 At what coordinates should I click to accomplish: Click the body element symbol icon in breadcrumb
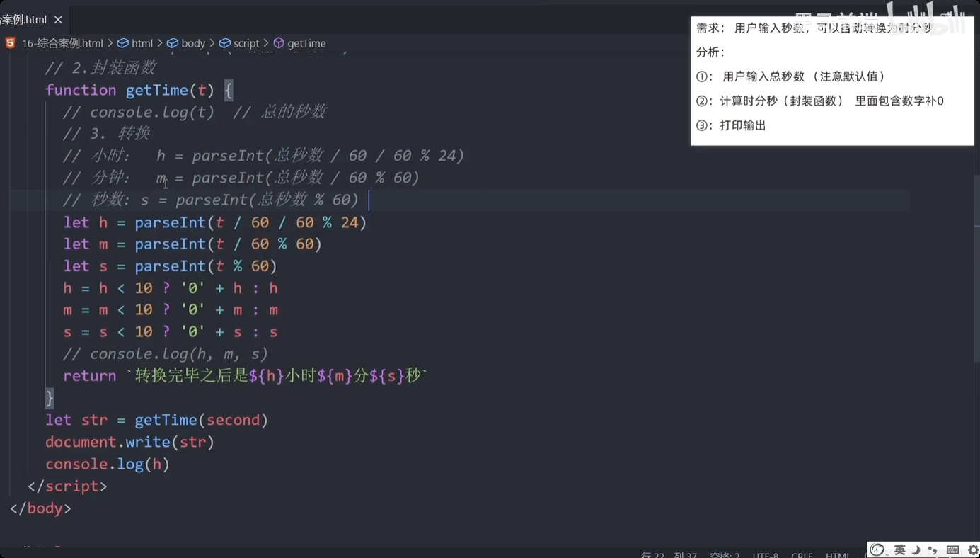[173, 43]
